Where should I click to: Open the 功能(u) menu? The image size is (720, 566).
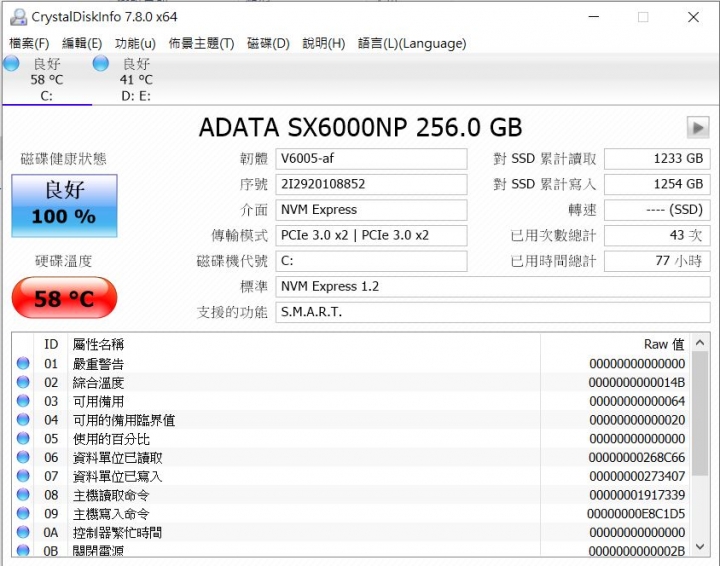[x=135, y=44]
